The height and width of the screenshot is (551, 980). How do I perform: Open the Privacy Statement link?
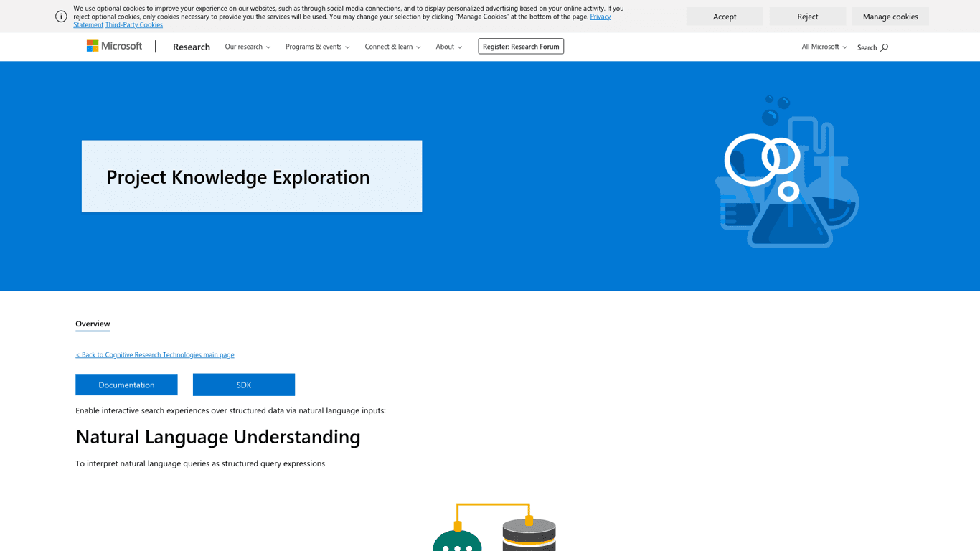pos(600,16)
